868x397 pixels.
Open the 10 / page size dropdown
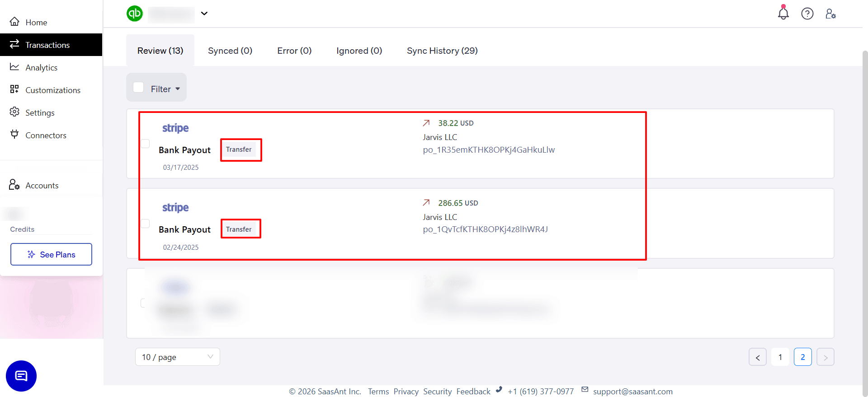pos(178,357)
